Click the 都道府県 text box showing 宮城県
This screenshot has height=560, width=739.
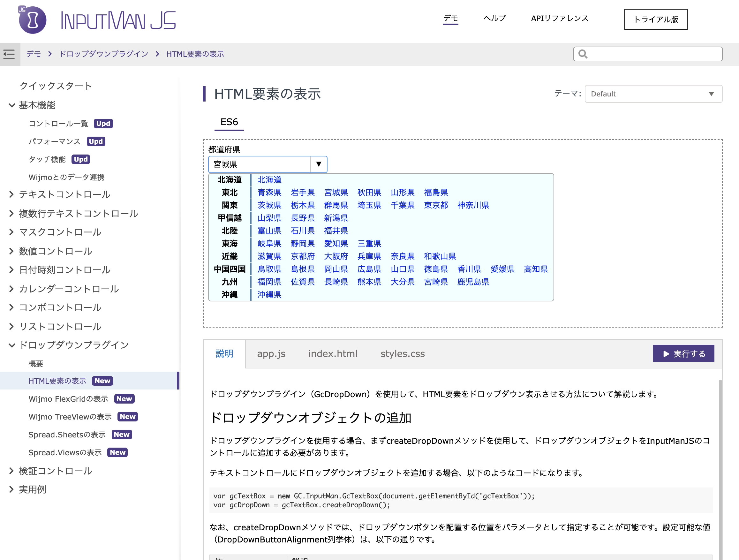260,164
